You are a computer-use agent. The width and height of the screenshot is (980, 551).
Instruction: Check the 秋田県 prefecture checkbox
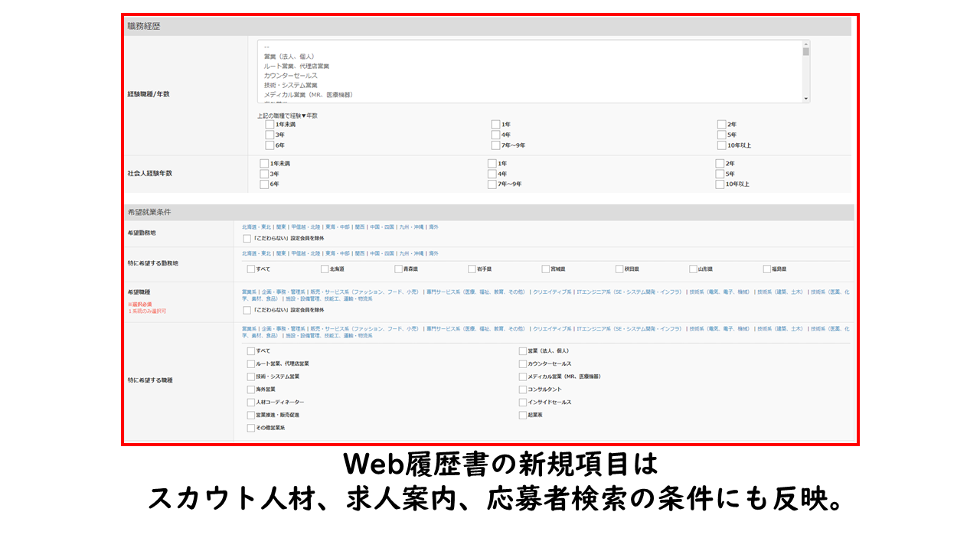tap(619, 269)
